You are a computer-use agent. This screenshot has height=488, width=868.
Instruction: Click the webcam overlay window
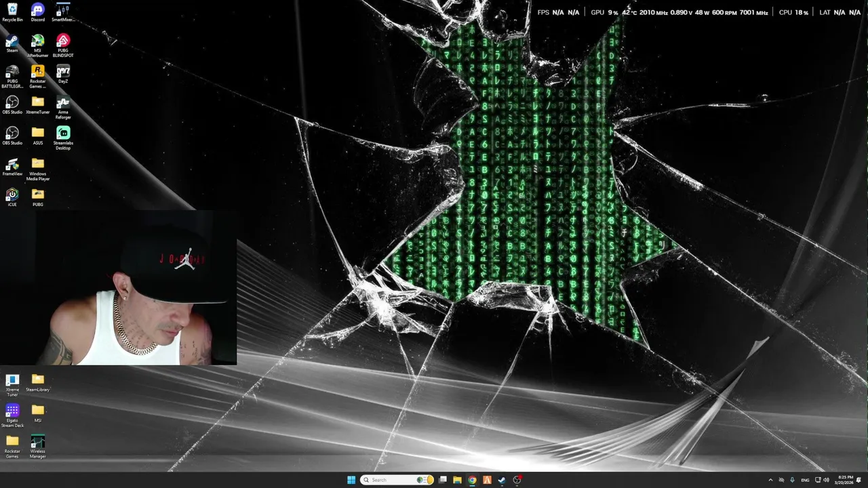click(x=119, y=287)
